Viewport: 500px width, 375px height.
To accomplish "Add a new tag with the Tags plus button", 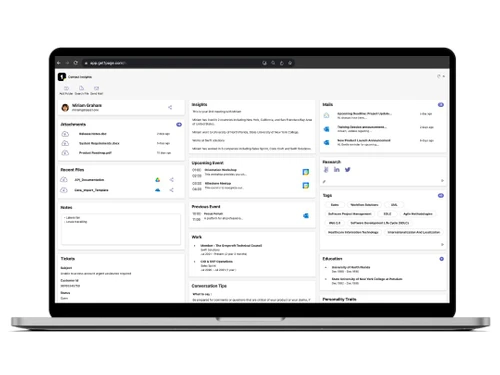I will 441,195.
